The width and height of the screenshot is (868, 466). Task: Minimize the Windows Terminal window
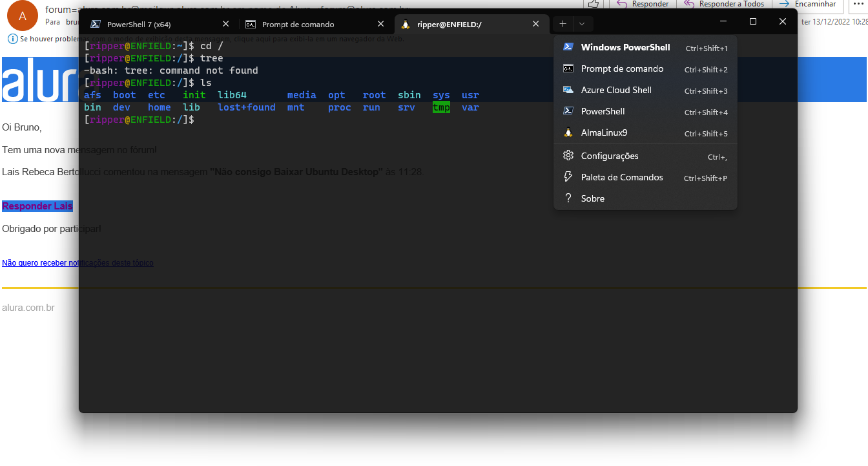(x=723, y=21)
